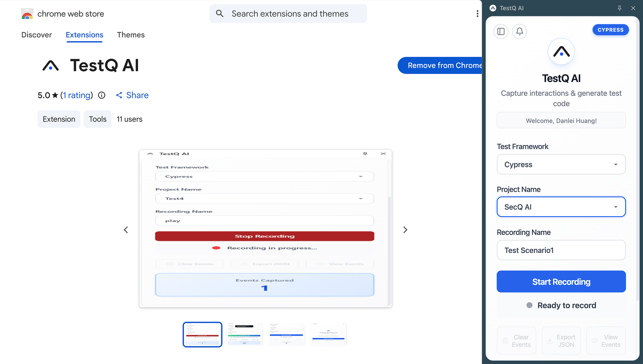Click the "Capture interactions & generate test code" text
Image resolution: width=643 pixels, height=364 pixels.
pos(561,98)
